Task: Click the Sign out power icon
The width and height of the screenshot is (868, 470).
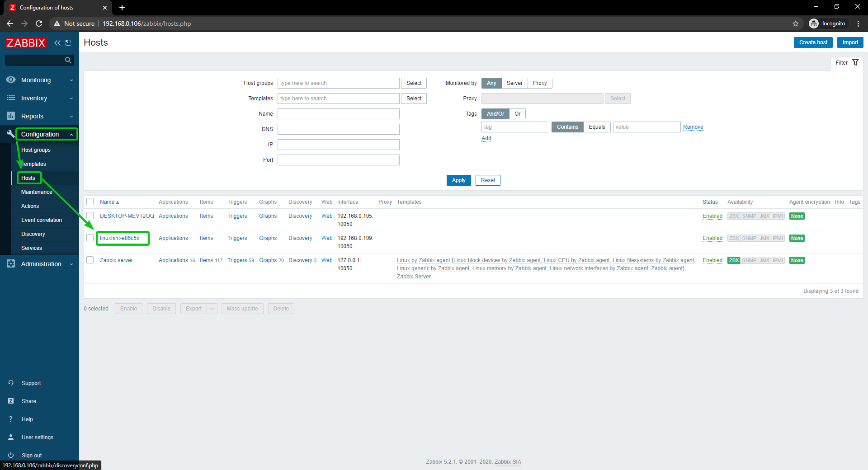Action: (11, 455)
